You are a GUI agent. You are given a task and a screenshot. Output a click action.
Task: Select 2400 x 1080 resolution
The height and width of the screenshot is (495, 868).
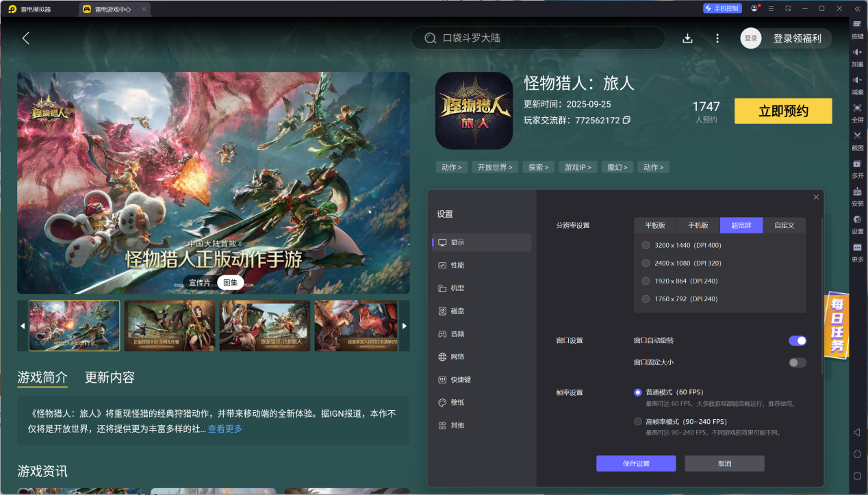coord(646,263)
